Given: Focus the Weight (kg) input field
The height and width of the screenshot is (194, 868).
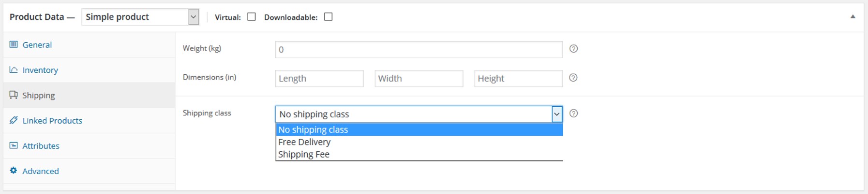Looking at the screenshot, I should tap(419, 49).
